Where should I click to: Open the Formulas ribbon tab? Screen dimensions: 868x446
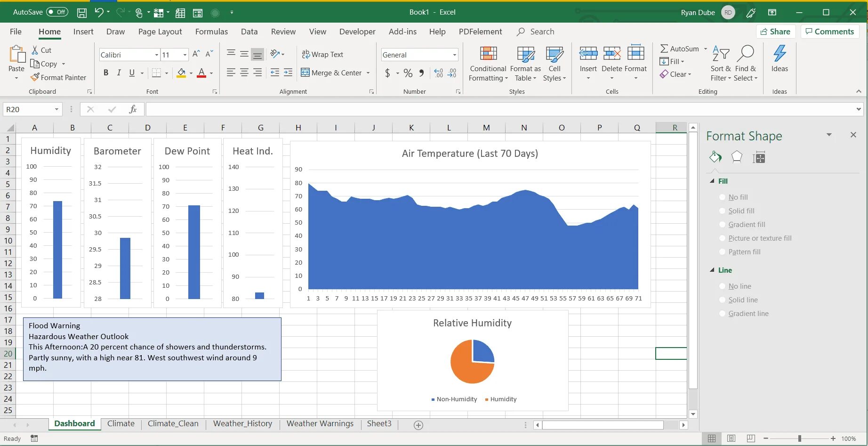coord(211,32)
